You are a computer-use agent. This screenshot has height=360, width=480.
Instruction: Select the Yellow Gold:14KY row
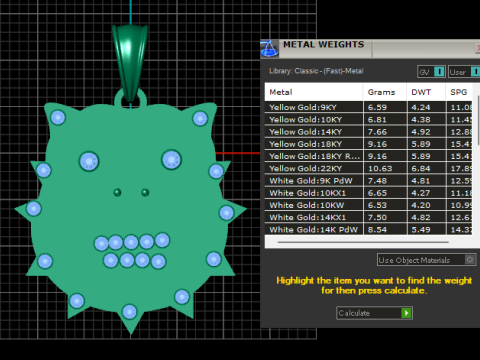pos(368,132)
